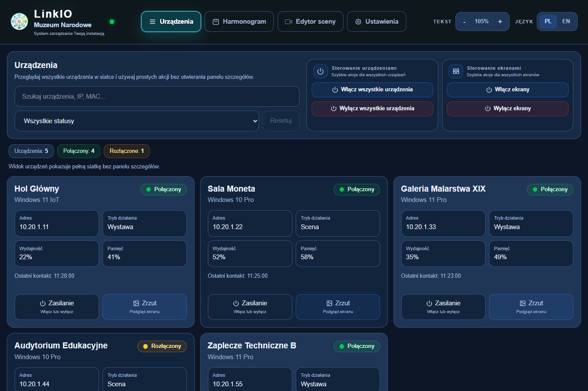588x391 pixels.
Task: Click Wydajność value 22%
Action: 26,257
